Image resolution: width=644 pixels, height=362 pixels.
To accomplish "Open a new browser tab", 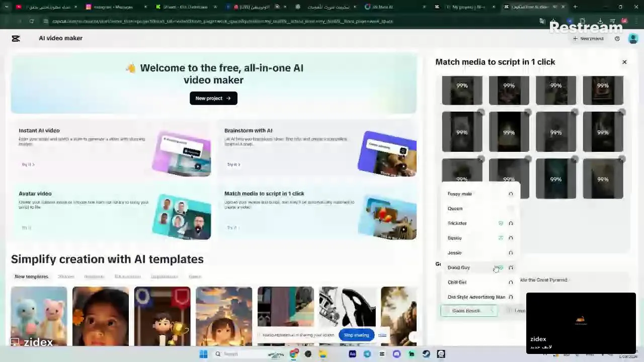I will (575, 7).
